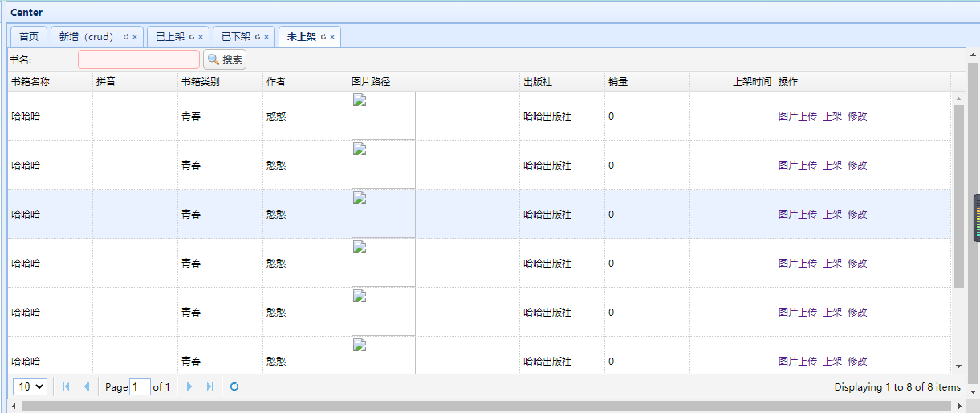Click 修改 link in the highlighted row
980x413 pixels.
[857, 215]
